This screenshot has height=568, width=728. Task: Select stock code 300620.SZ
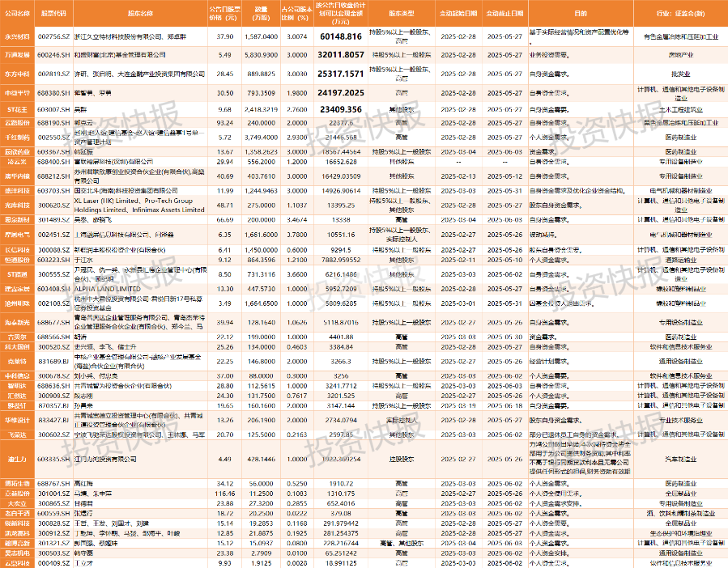[x=54, y=206]
